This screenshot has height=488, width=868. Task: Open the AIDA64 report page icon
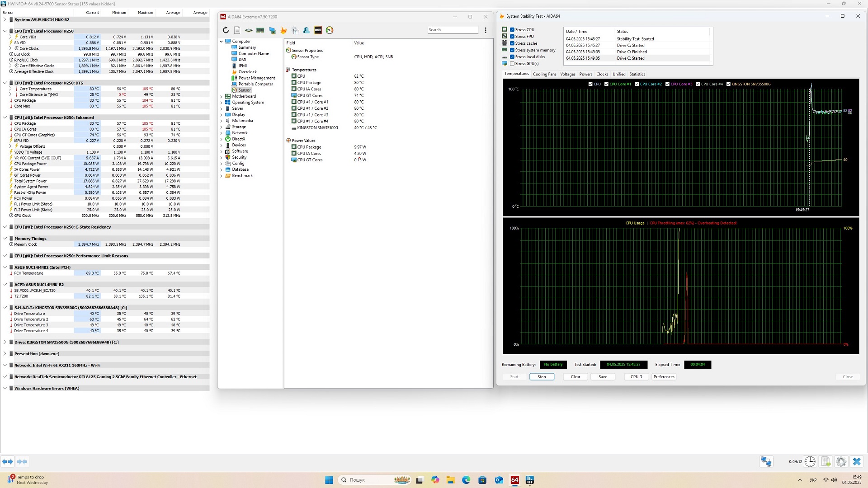pos(237,30)
